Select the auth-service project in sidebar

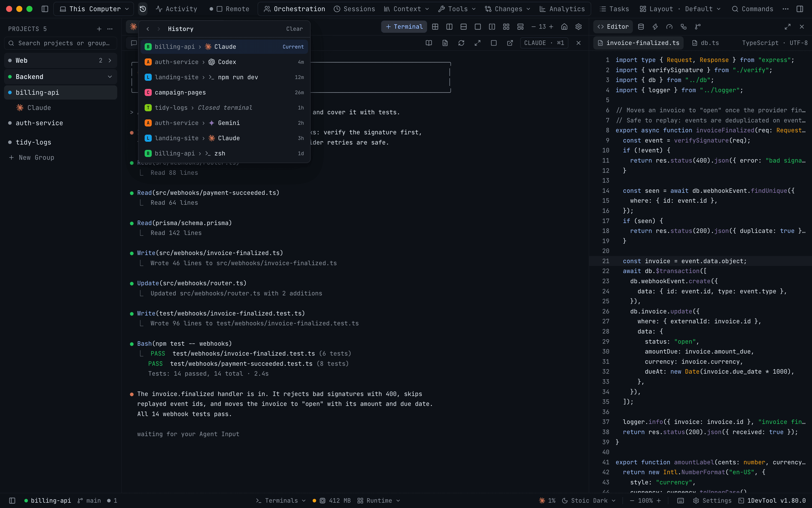click(60, 123)
